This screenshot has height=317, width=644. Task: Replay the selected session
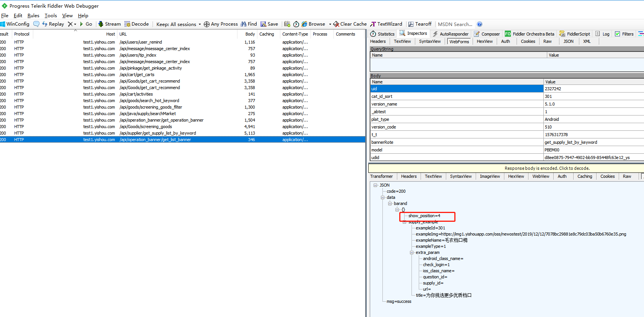[53, 24]
